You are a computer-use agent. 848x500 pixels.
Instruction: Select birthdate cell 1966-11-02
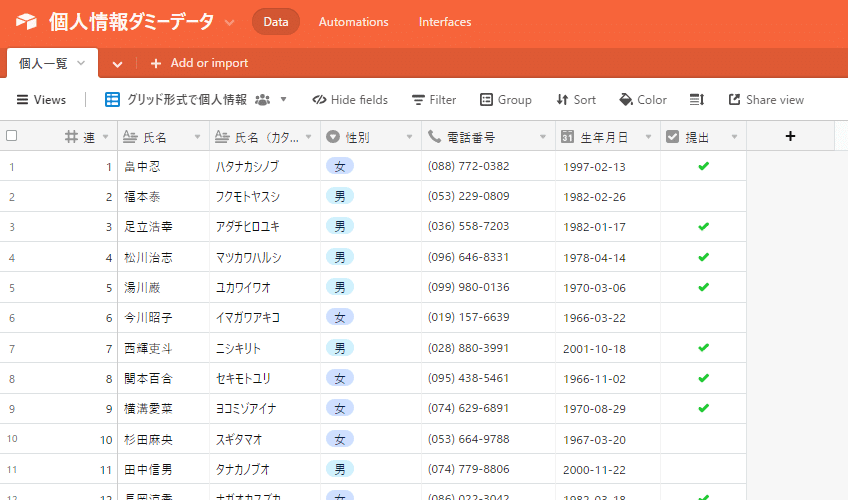(x=608, y=378)
